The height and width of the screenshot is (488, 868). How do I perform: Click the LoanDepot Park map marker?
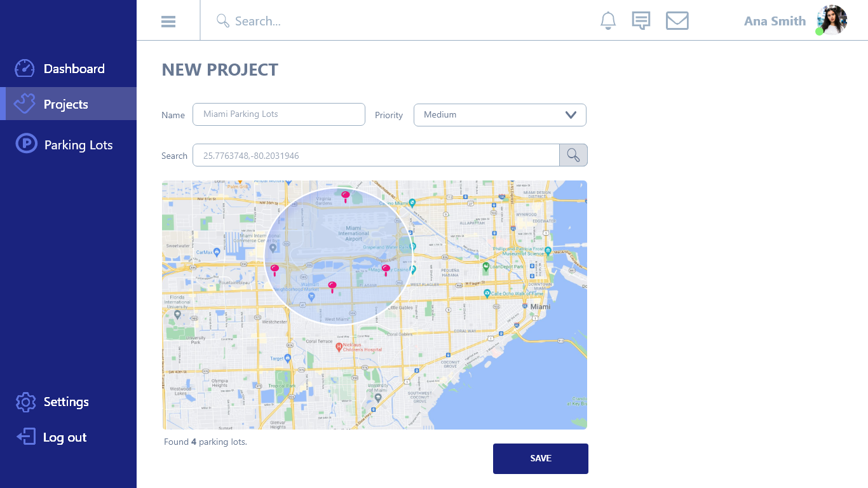pos(486,266)
